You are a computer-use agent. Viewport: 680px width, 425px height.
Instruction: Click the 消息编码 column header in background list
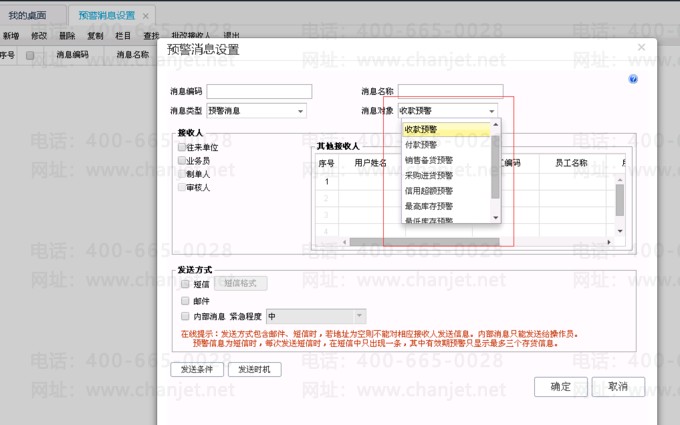72,55
